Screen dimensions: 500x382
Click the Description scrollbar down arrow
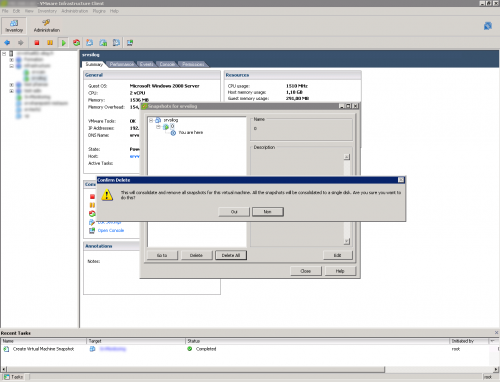click(x=347, y=241)
